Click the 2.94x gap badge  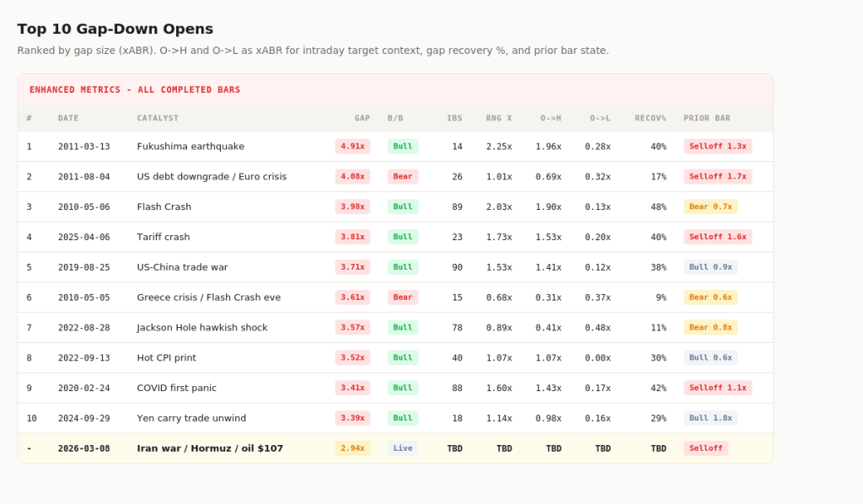tap(352, 448)
